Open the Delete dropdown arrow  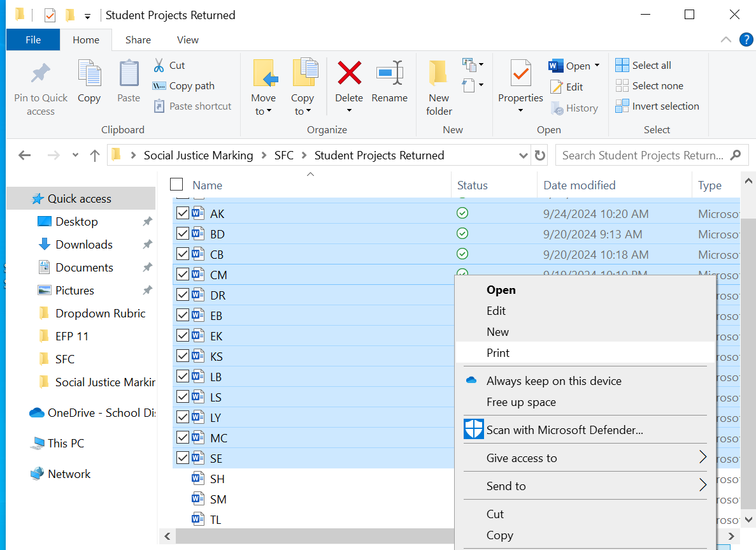(x=349, y=111)
